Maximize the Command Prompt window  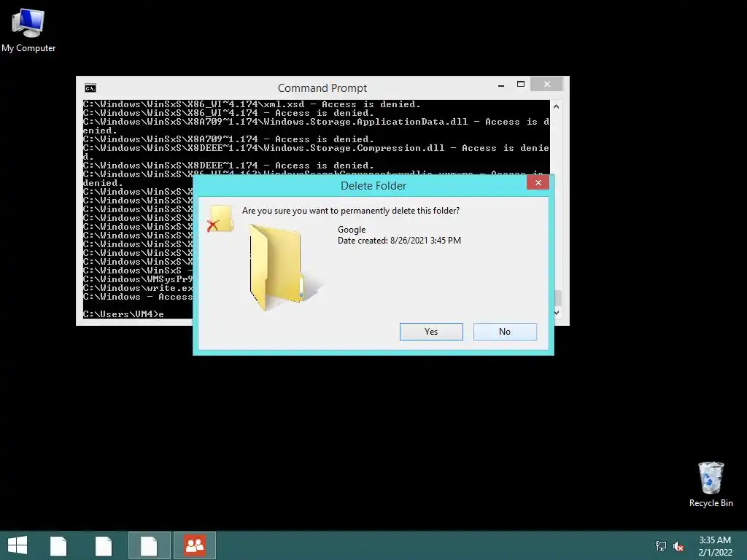521,85
